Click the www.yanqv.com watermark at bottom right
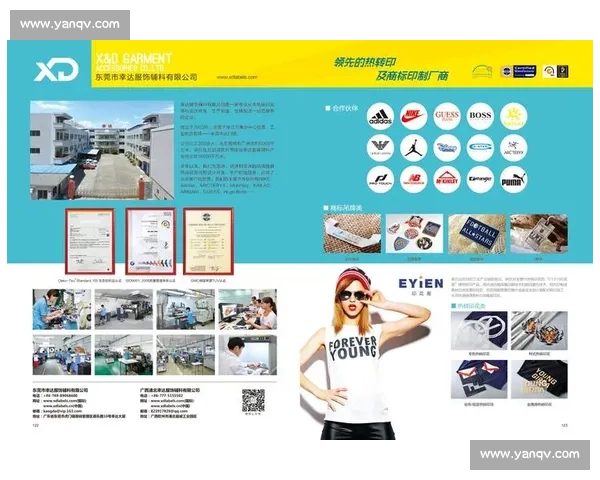 click(529, 455)
